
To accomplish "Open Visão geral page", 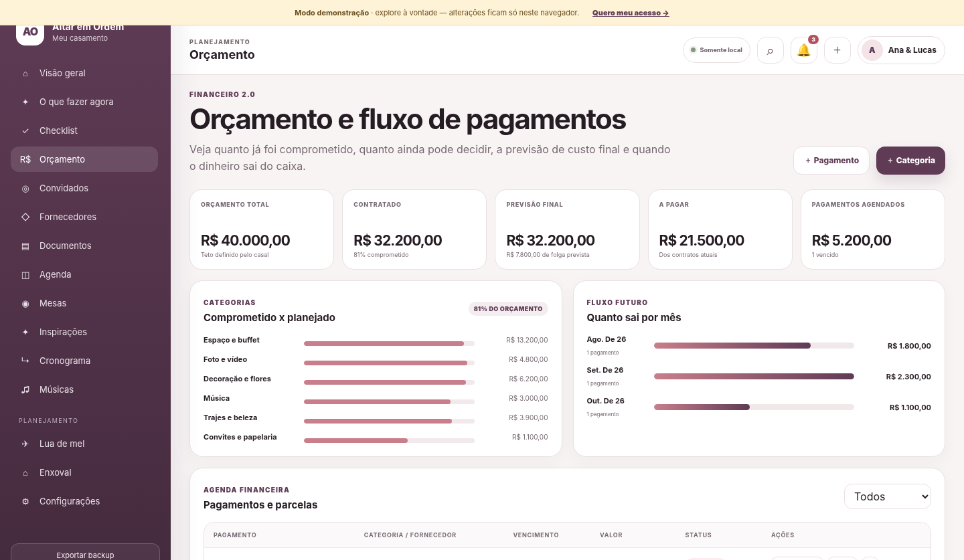I will pyautogui.click(x=84, y=73).
